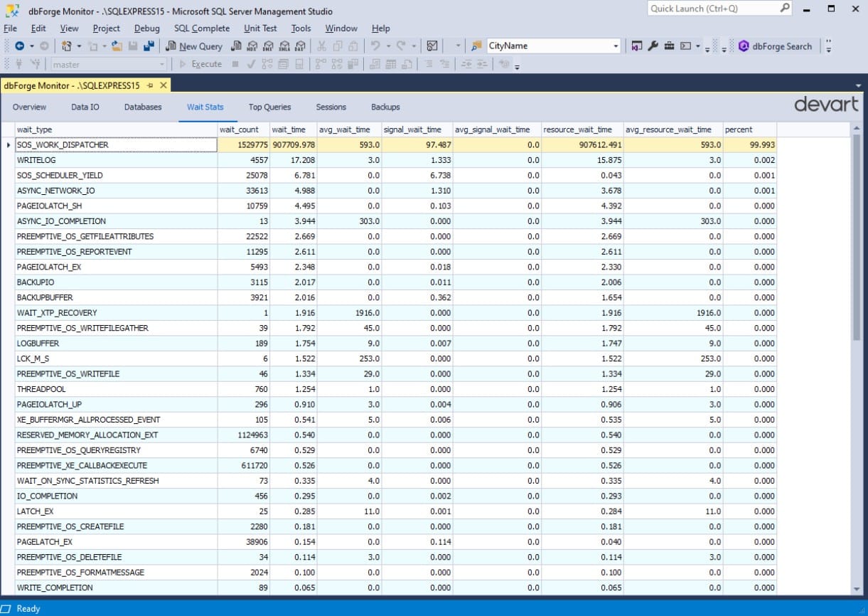Viewport: 868px width, 616px height.
Task: Open the command window dropdown arrow
Action: coord(697,46)
